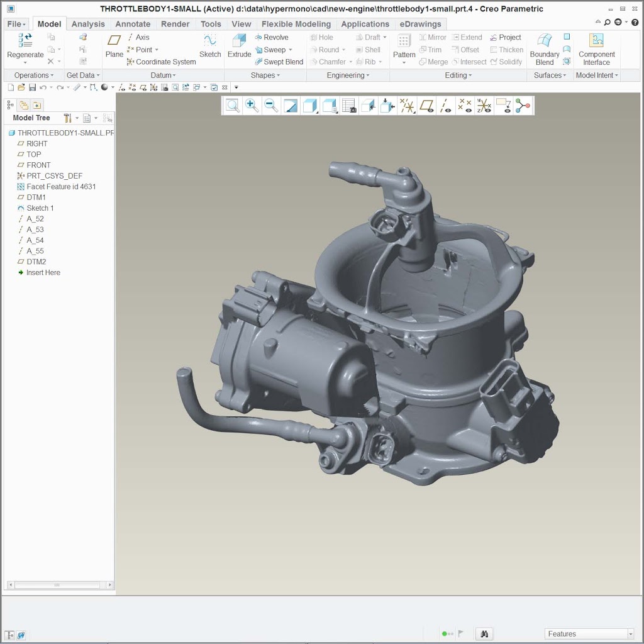Click the Project editing command
This screenshot has height=644, width=644.
(x=506, y=37)
